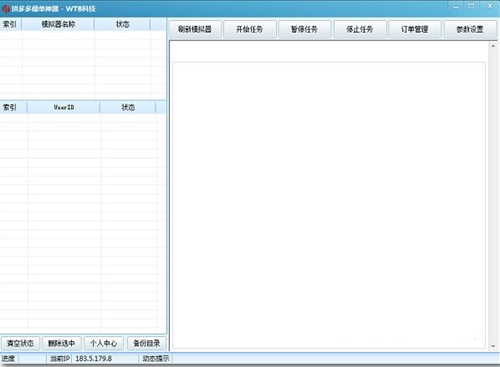The image size is (500, 367).
Task: Click 索引 header in emulator list
Action: [x=10, y=24]
